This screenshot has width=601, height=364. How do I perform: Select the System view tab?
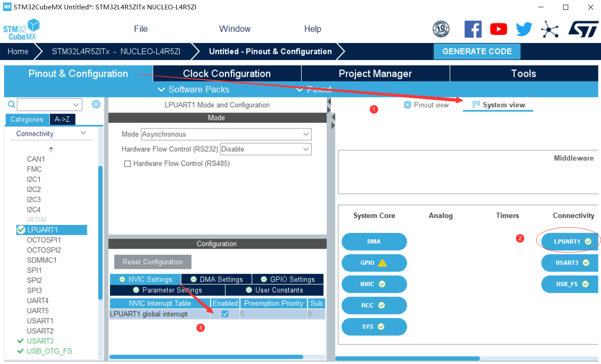(x=498, y=105)
